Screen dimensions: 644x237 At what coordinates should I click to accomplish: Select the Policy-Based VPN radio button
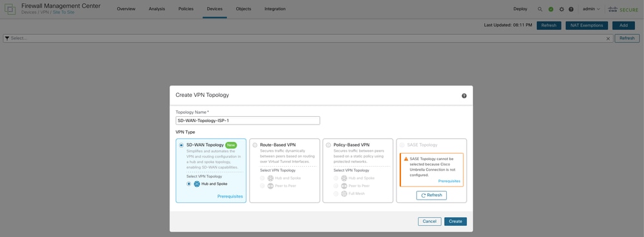click(x=329, y=145)
